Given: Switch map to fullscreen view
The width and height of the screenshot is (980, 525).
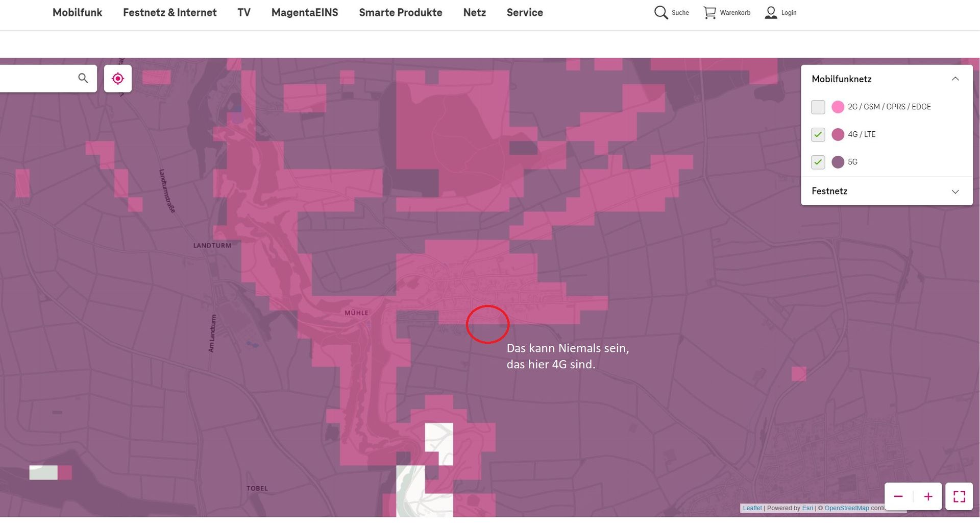Looking at the screenshot, I should [x=959, y=496].
